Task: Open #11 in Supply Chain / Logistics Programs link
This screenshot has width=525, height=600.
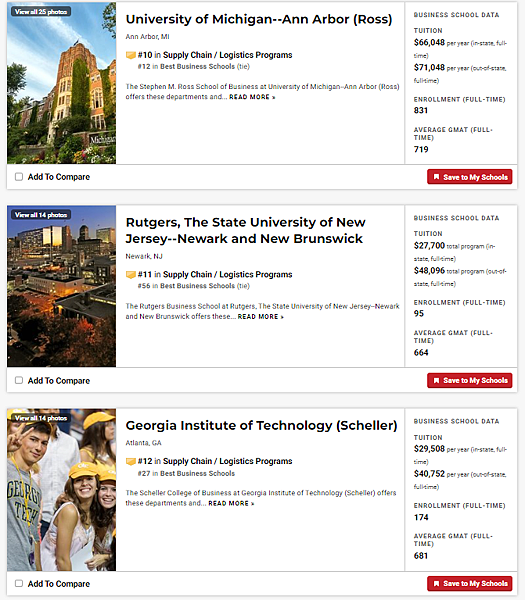Action: coord(215,275)
